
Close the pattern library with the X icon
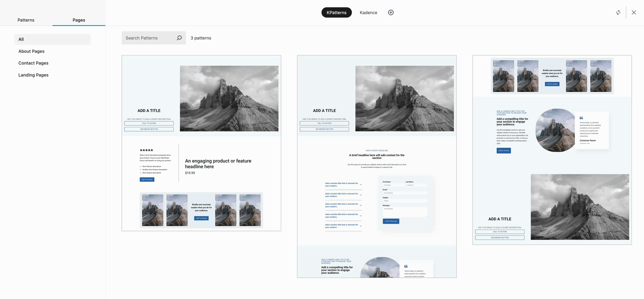coord(634,12)
